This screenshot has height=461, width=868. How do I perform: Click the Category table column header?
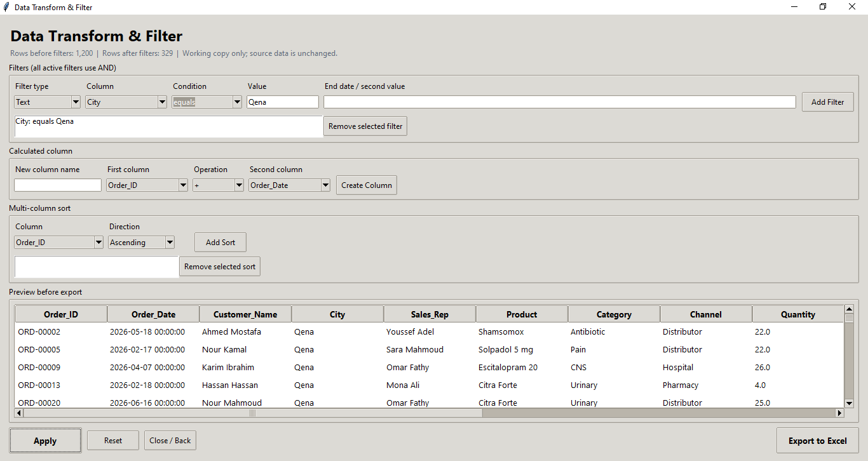614,314
